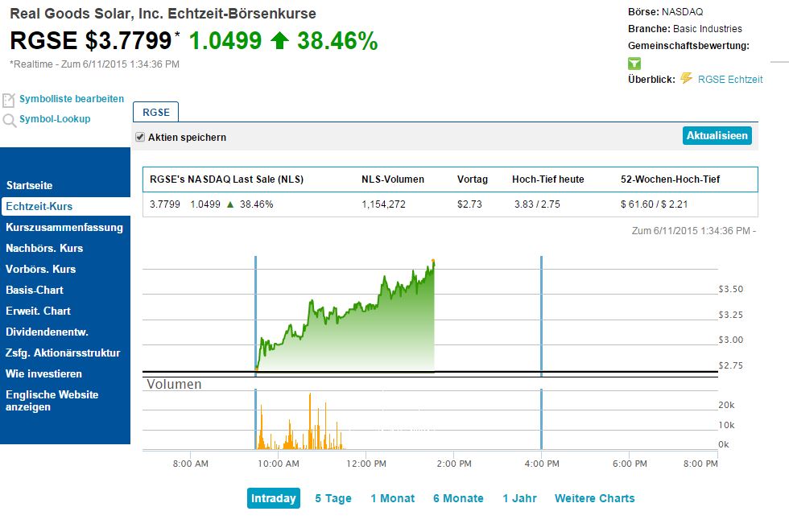The height and width of the screenshot is (532, 789).
Task: Click Englische Website anzeigen
Action: point(52,401)
